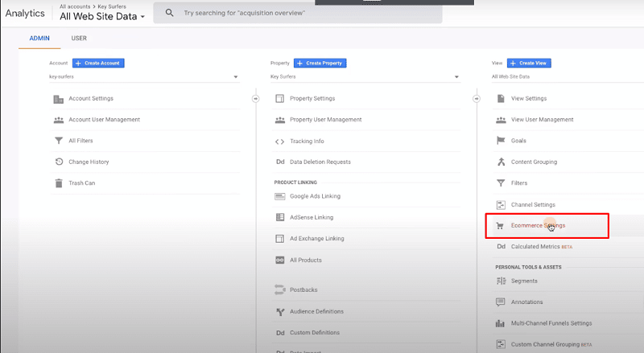The image size is (644, 353).
Task: Open Goals label
Action: [x=518, y=141]
